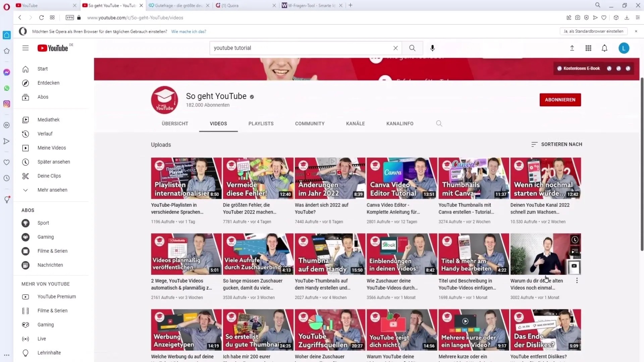Open the notifications bell
Screen dimensions: 644x362
click(604, 48)
